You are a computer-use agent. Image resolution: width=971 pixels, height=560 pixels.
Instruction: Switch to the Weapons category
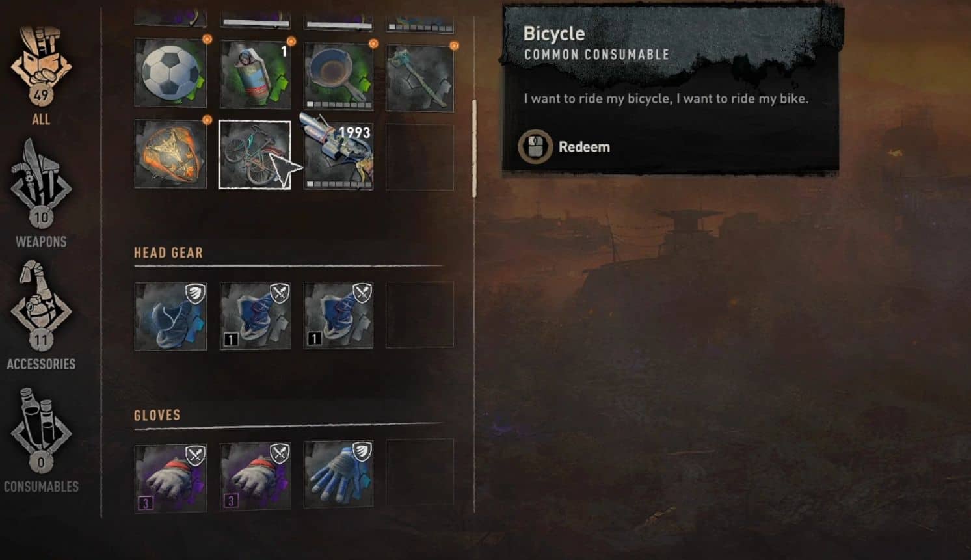[40, 194]
